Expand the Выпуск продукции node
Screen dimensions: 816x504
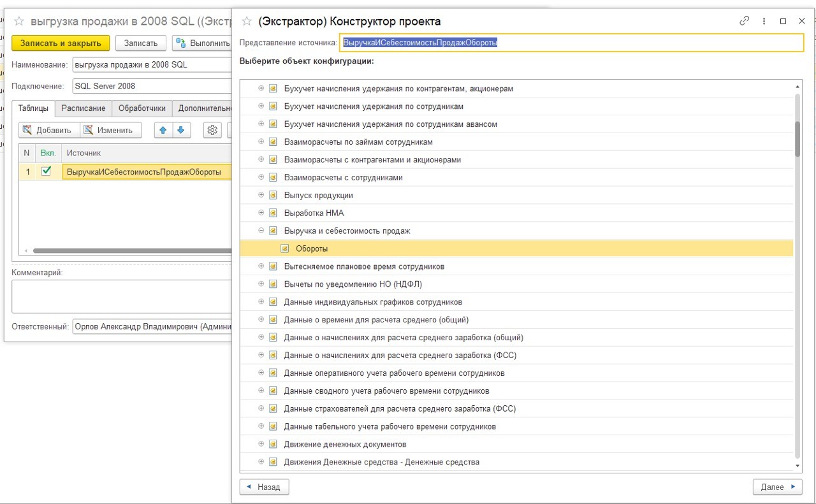point(261,195)
